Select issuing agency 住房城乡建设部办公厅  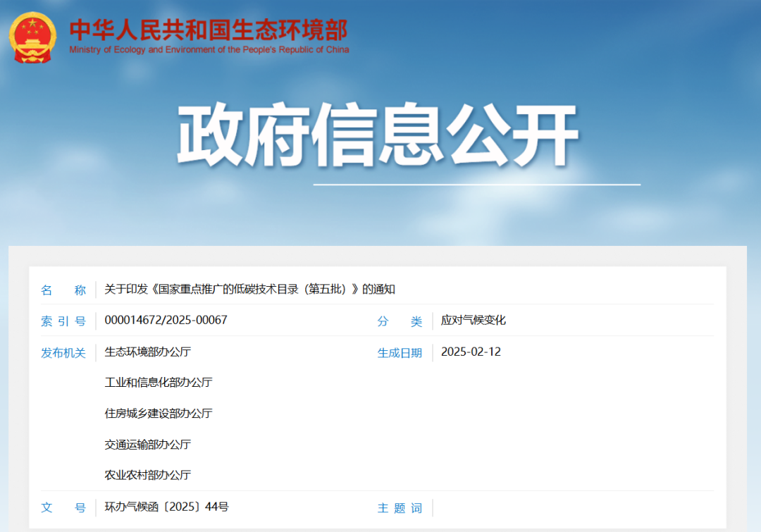(x=159, y=414)
